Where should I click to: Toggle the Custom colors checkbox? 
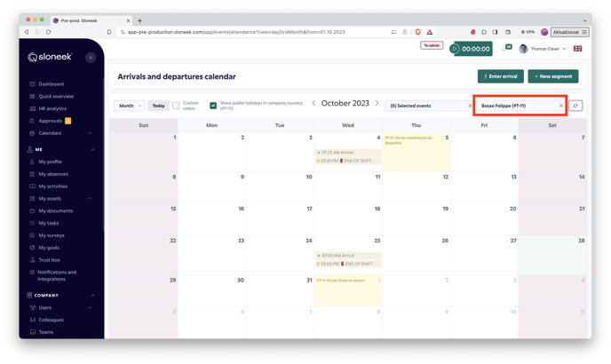coord(176,106)
